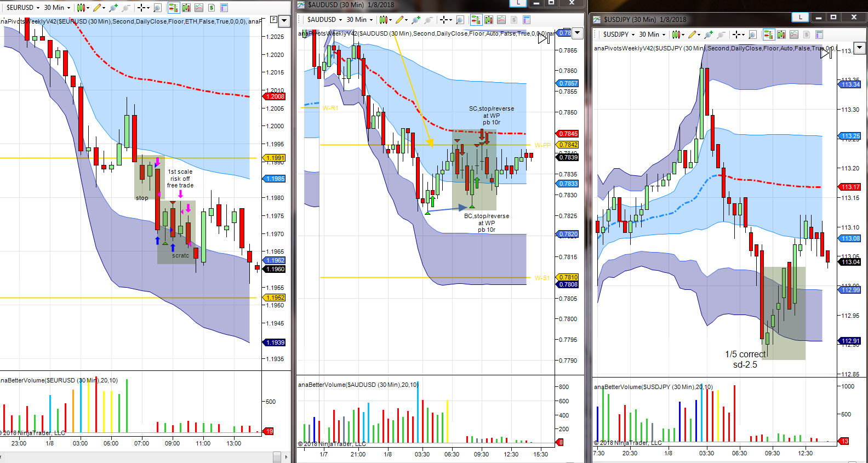
Task: Open Properties icon in AUDUSD window toolbar
Action: pyautogui.click(x=527, y=20)
